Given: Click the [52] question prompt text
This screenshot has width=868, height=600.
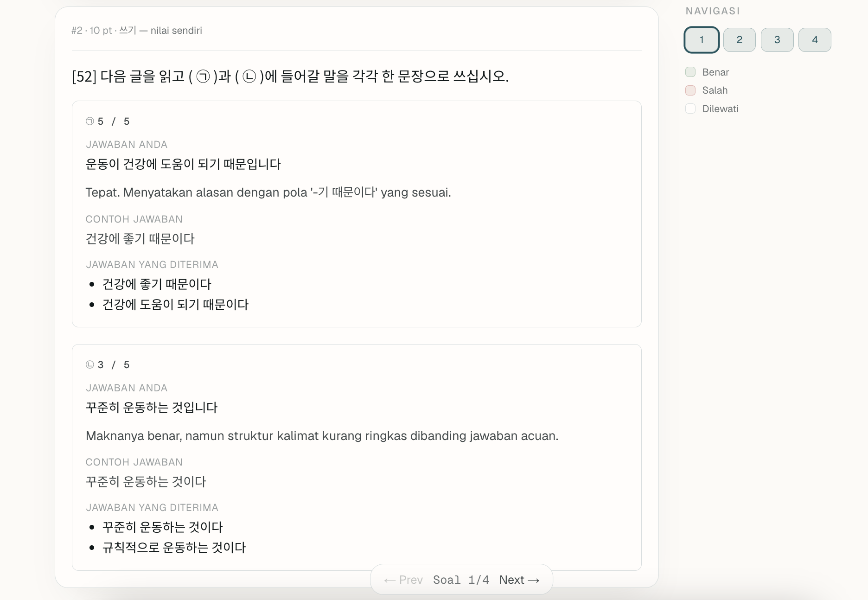Looking at the screenshot, I should pyautogui.click(x=290, y=76).
